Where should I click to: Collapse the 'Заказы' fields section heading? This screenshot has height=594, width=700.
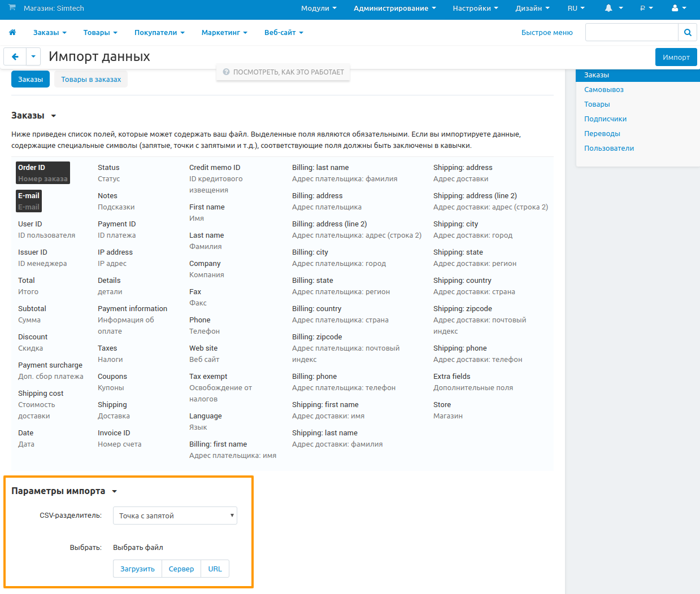point(34,116)
